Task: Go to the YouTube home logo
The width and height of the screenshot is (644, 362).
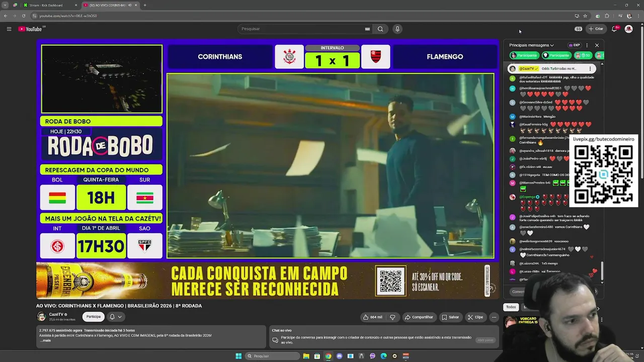Action: (x=31, y=29)
